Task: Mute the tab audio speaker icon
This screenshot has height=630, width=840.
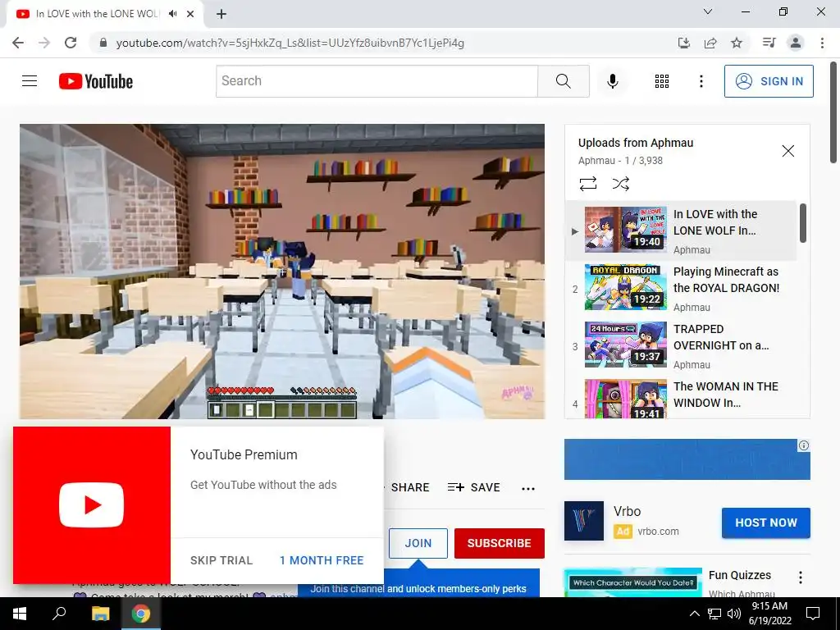Action: [172, 14]
